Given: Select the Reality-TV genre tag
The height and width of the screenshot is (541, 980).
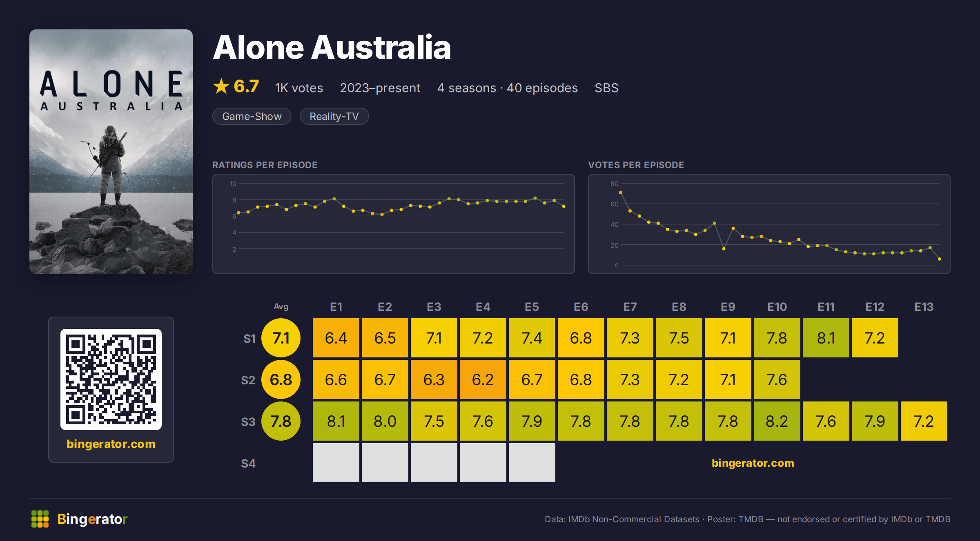Looking at the screenshot, I should tap(334, 116).
